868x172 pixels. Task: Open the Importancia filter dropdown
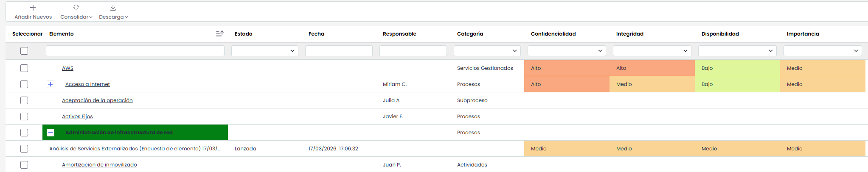822,51
